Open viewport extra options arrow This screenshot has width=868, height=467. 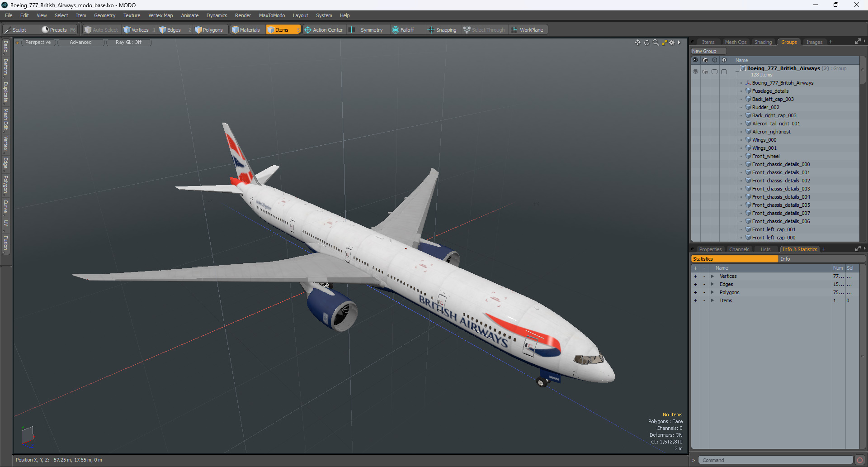tap(679, 43)
